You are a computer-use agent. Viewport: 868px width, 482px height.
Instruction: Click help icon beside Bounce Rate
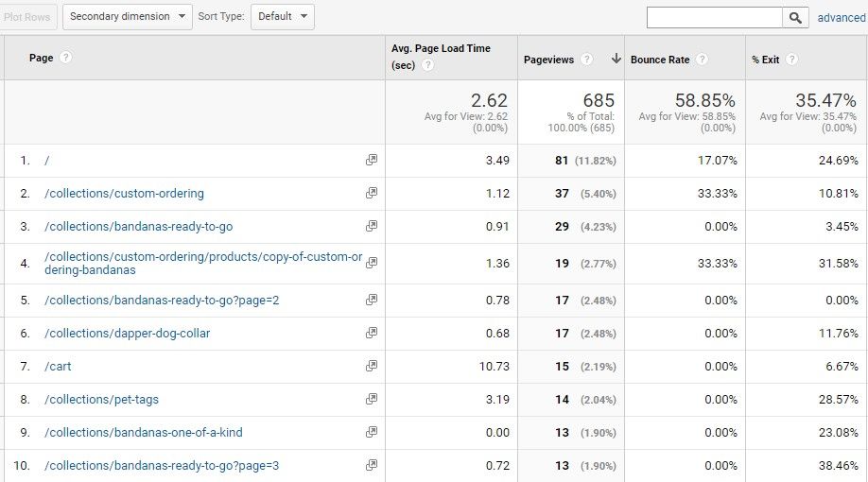(x=702, y=60)
